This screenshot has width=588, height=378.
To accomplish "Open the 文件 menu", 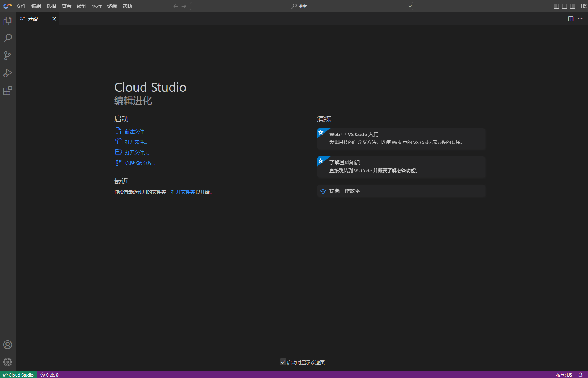I will [x=21, y=6].
